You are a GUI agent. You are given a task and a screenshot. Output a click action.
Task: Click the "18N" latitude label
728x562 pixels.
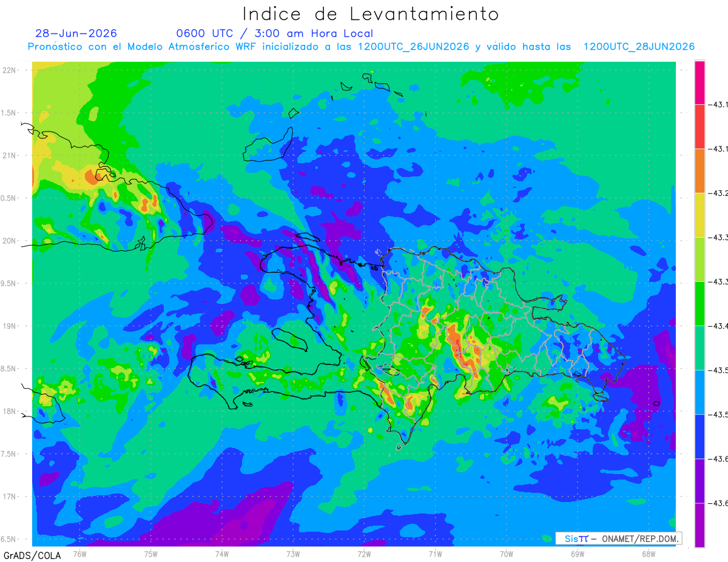(x=10, y=412)
